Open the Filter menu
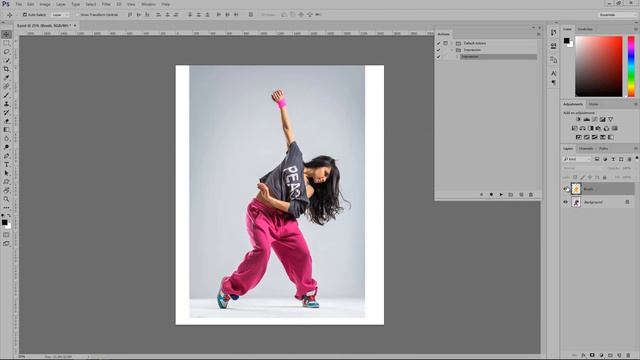The width and height of the screenshot is (640, 360). click(106, 4)
